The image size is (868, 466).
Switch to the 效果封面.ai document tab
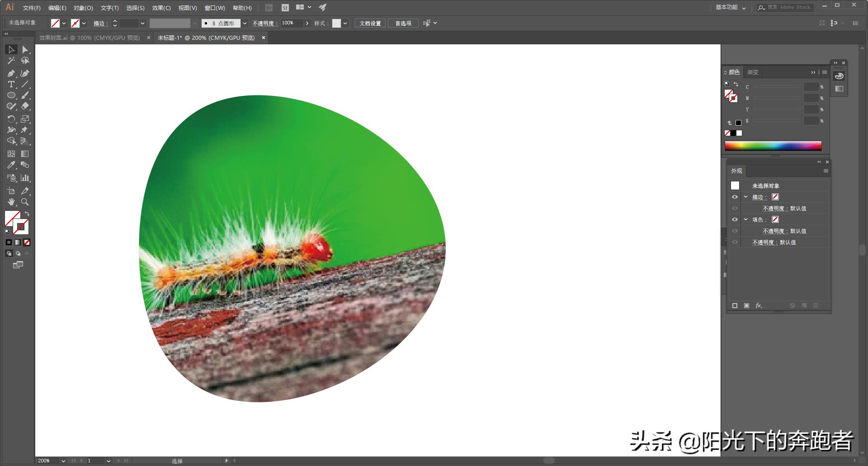point(90,38)
